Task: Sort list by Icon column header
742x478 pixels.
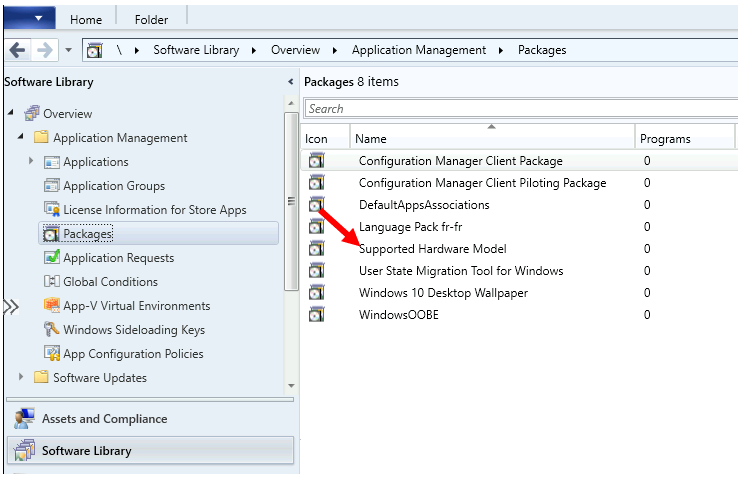Action: pos(326,138)
